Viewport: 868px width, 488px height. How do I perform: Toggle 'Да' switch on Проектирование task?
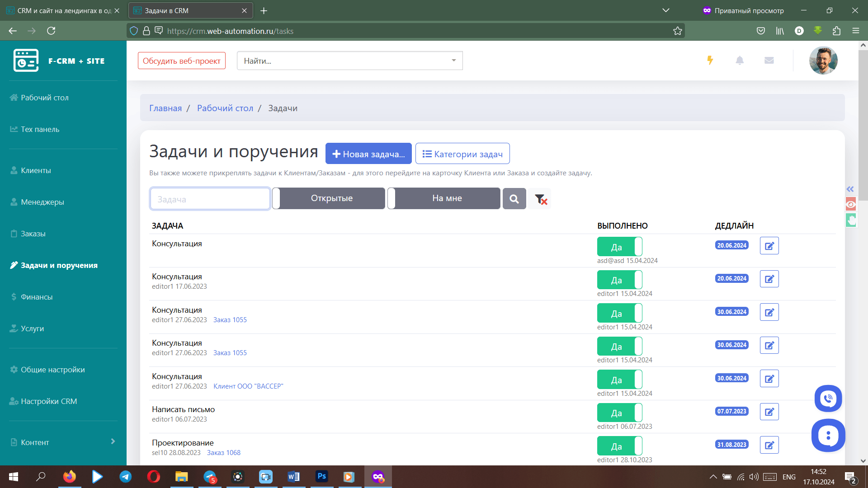point(619,446)
